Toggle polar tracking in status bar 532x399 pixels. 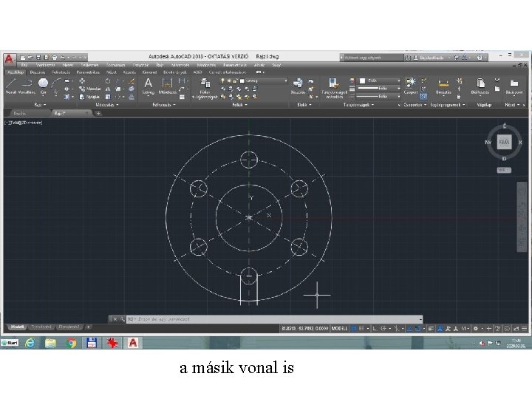coord(383,328)
